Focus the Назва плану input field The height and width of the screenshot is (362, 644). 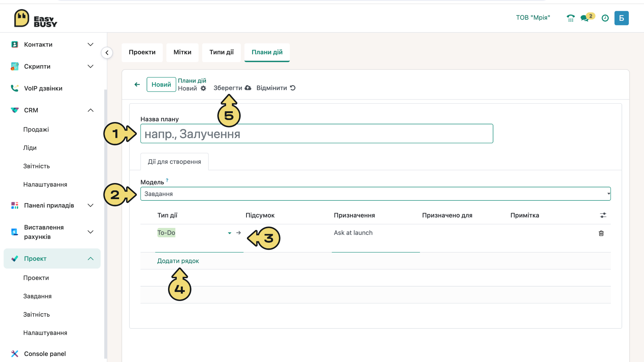pyautogui.click(x=317, y=134)
